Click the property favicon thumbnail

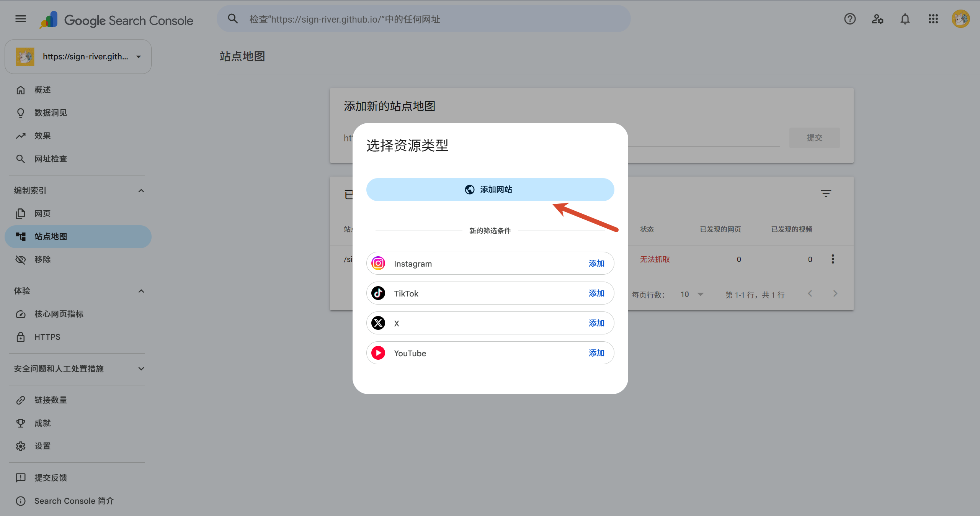[x=25, y=57]
